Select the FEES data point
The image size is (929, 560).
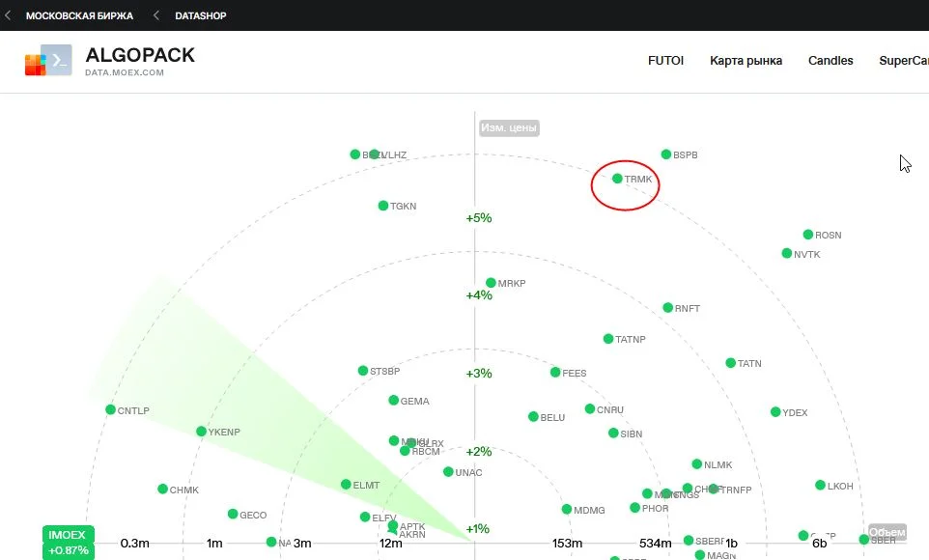[x=555, y=372]
